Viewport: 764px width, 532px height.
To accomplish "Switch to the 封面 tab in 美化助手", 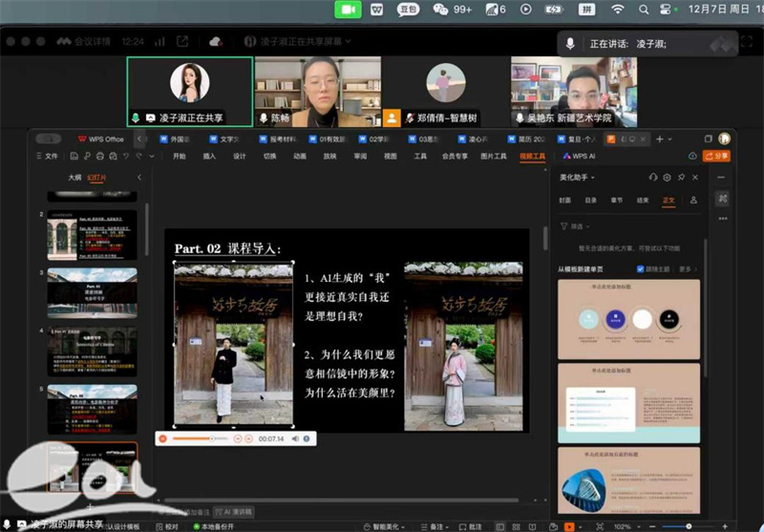I will point(565,201).
